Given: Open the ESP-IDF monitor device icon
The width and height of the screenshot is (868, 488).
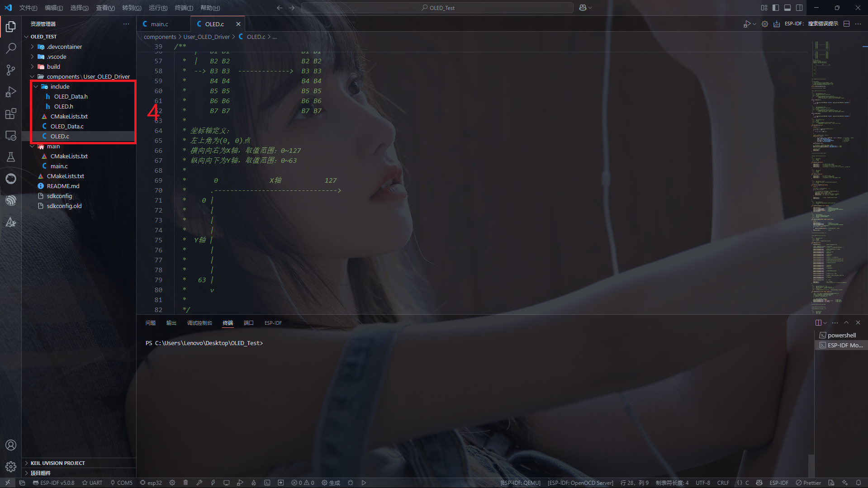Looking at the screenshot, I should 227,483.
